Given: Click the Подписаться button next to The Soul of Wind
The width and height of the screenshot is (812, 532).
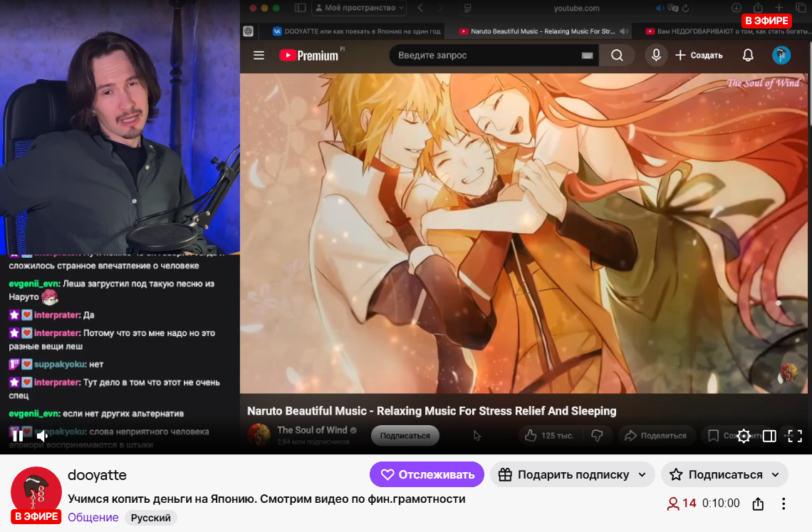Looking at the screenshot, I should point(405,436).
